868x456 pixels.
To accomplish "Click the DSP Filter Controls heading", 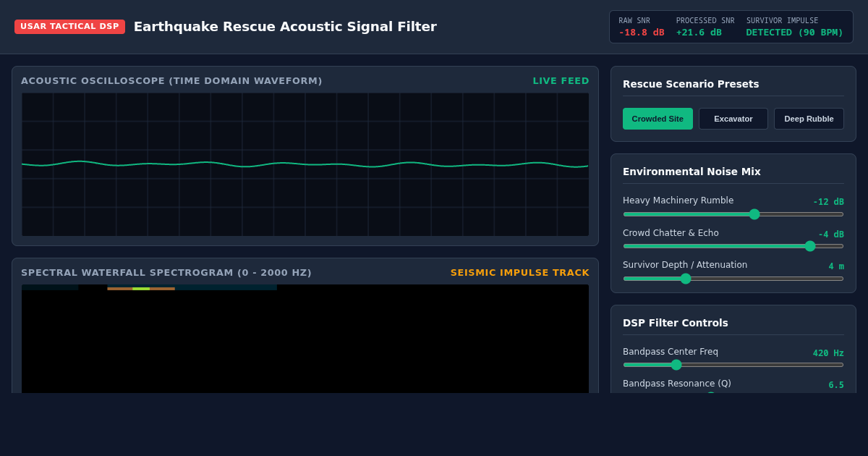I will coord(676,323).
